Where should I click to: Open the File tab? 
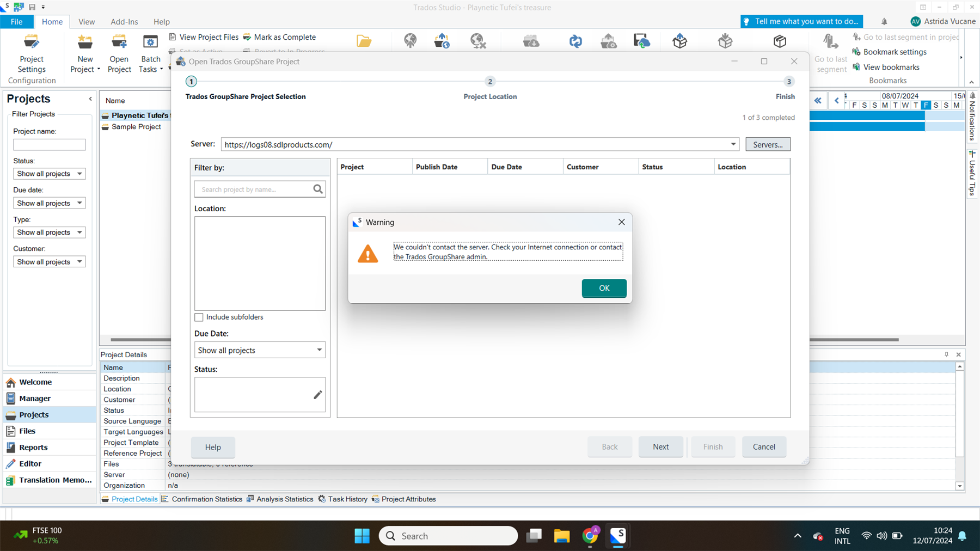tap(16, 22)
